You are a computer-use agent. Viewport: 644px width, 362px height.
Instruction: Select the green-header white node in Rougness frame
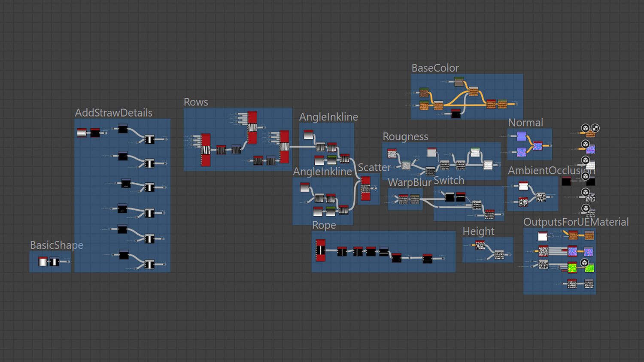point(475,152)
